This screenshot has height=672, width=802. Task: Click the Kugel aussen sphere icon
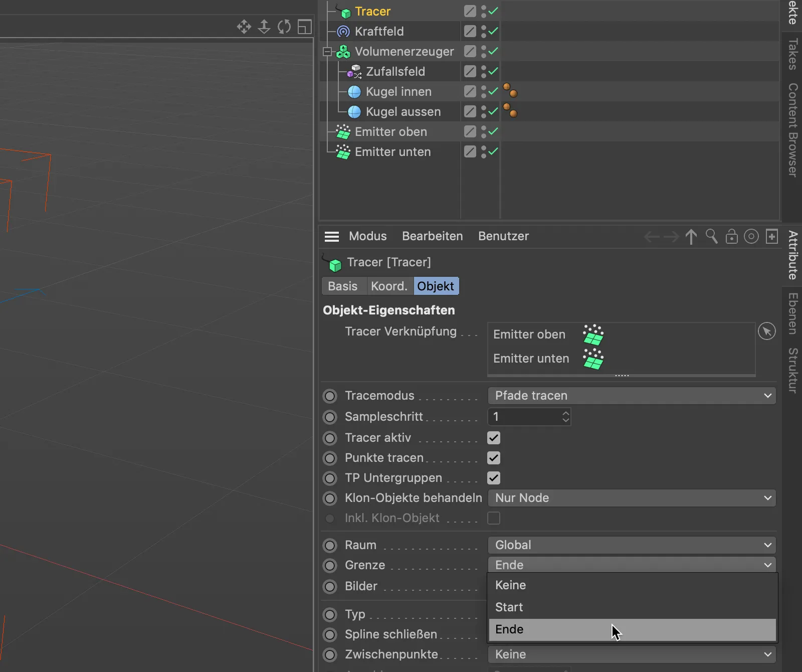click(x=354, y=112)
